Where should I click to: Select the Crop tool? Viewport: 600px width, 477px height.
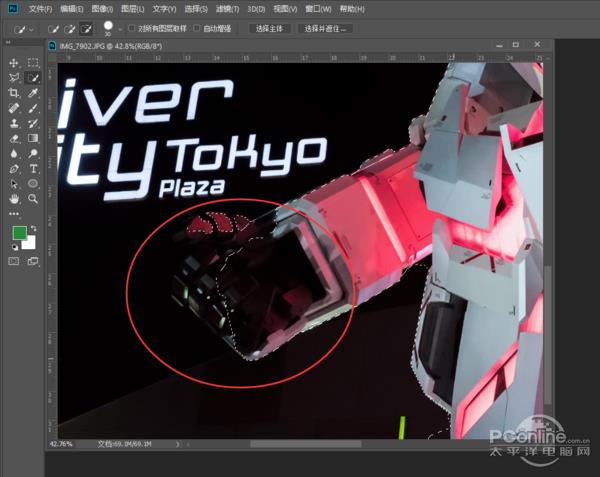click(x=14, y=93)
